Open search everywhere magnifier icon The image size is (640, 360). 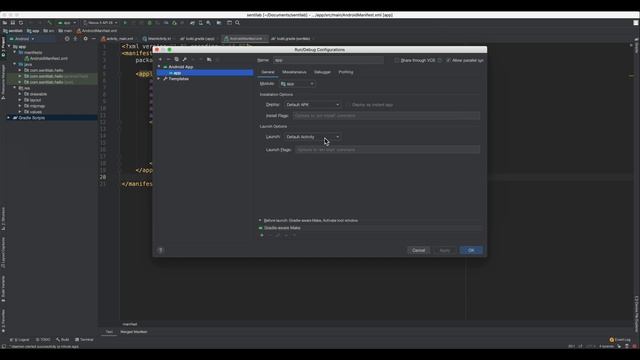pos(237,23)
